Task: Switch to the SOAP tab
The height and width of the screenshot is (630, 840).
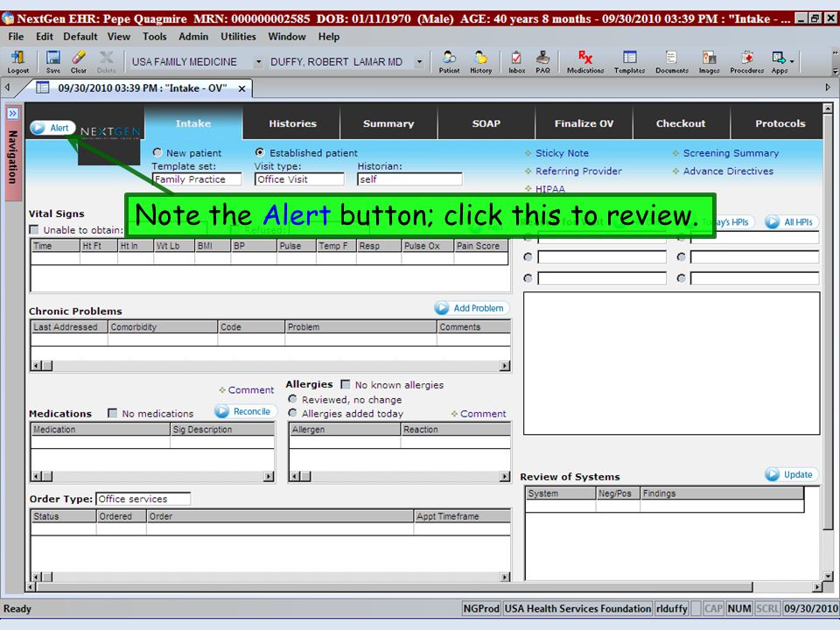Action: pos(486,123)
